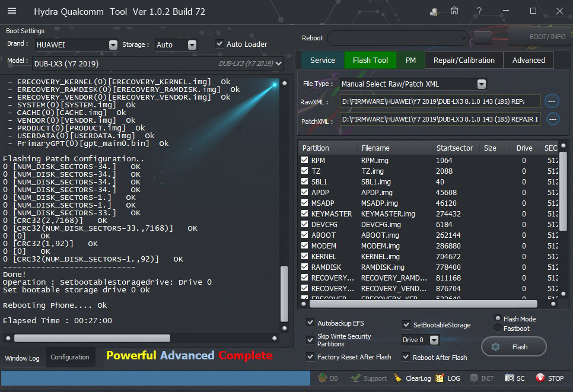This screenshot has height=392, width=573.
Task: Clear the log with ClearLog
Action: 413,378
